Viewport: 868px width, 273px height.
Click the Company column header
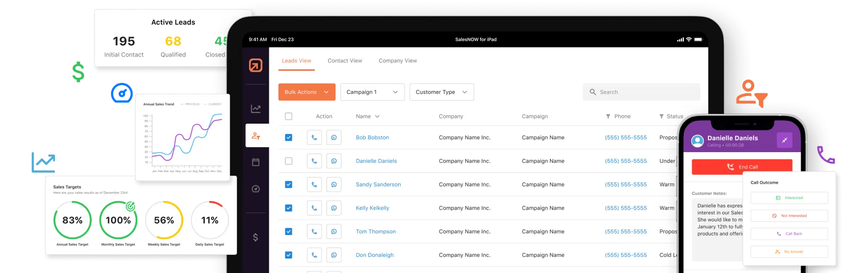(x=451, y=116)
